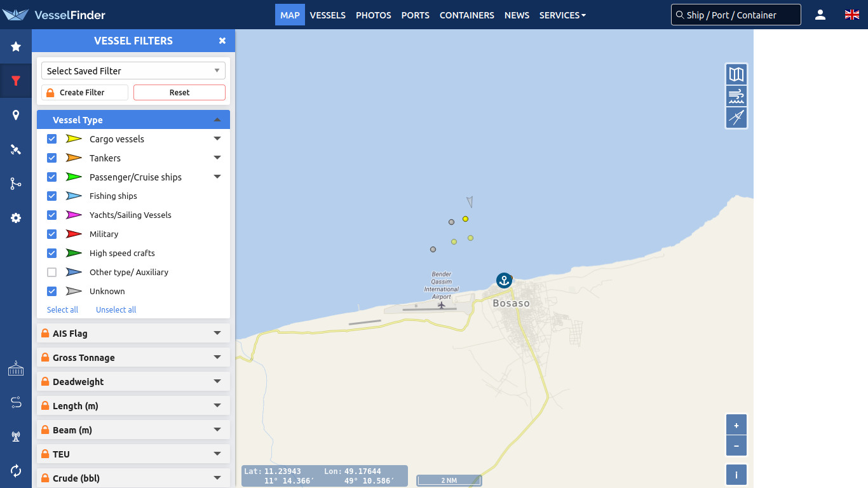Click the Bosaso port anchor marker
The width and height of the screenshot is (868, 488).
[x=504, y=280]
